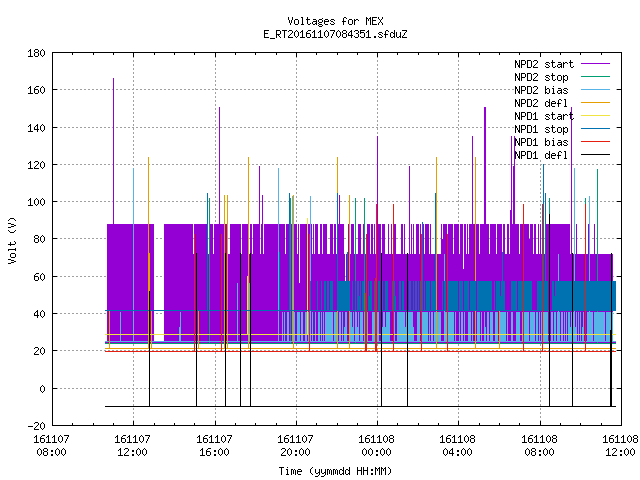
Task: Click the filename E_RT20161107084351.sfduZ subtitle
Action: pos(335,34)
